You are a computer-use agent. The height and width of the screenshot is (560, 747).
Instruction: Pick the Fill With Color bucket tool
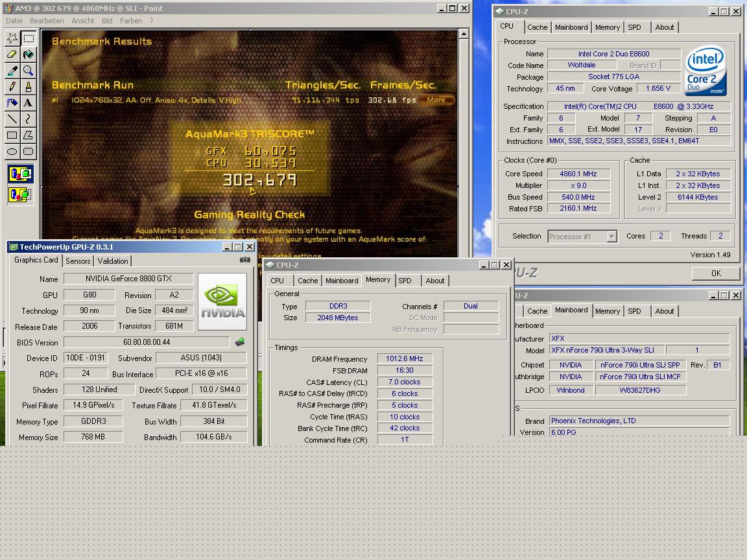pos(29,54)
